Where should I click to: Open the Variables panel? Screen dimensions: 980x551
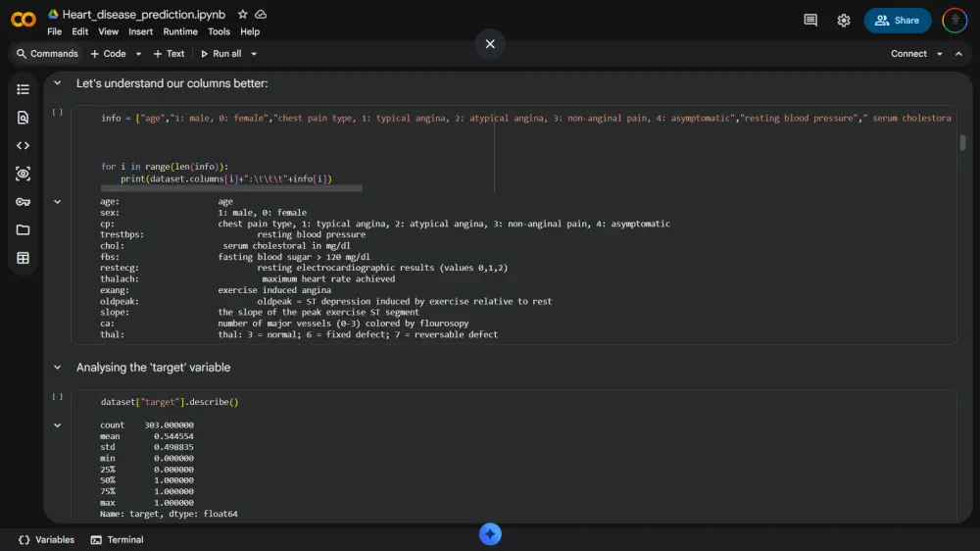pyautogui.click(x=46, y=540)
